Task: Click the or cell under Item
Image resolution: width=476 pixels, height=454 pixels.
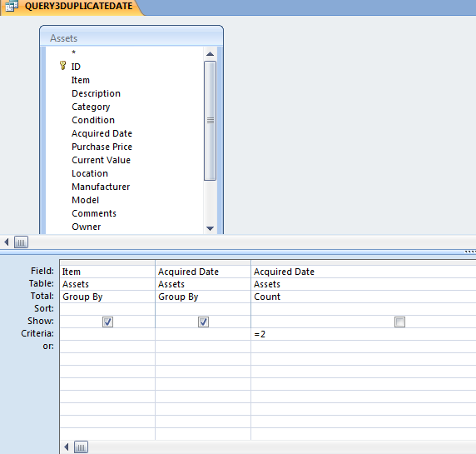Action: coord(107,347)
